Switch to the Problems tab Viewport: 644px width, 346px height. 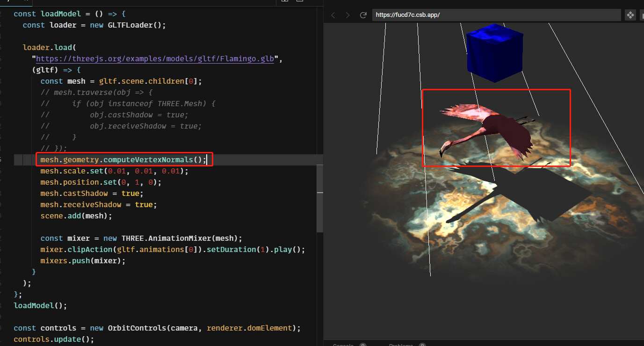click(x=401, y=345)
